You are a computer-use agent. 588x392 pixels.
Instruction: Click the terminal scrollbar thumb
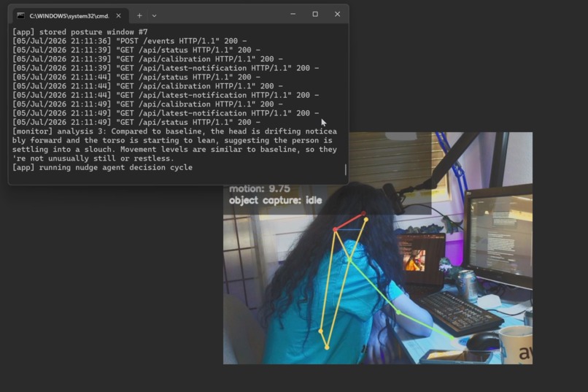(x=345, y=169)
